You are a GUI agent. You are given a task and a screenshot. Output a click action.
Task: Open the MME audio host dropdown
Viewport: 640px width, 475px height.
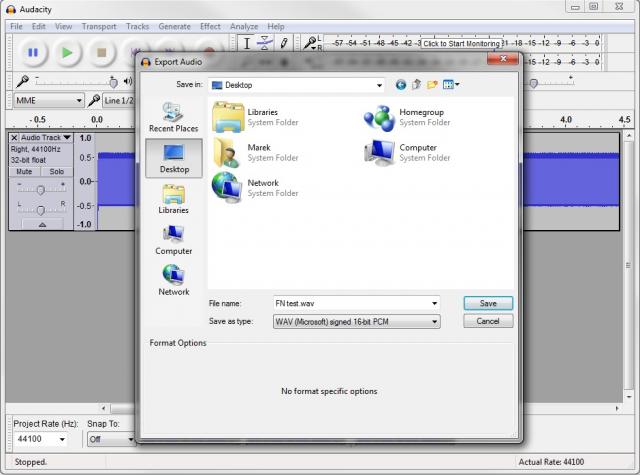[x=49, y=100]
